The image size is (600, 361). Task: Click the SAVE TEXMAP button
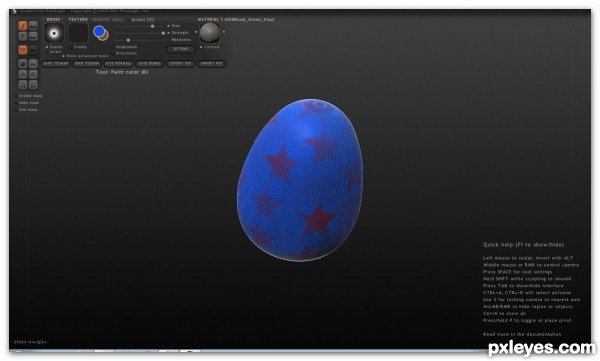[56, 64]
